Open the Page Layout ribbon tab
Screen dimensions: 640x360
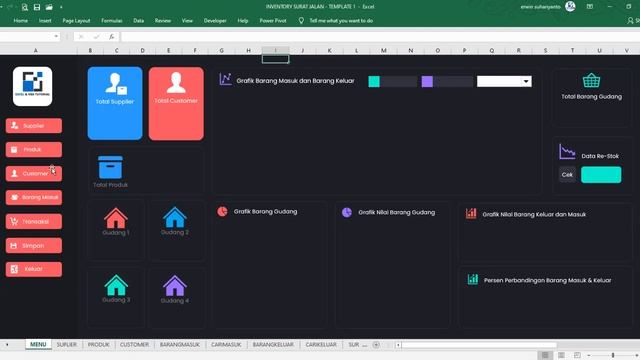(76, 20)
